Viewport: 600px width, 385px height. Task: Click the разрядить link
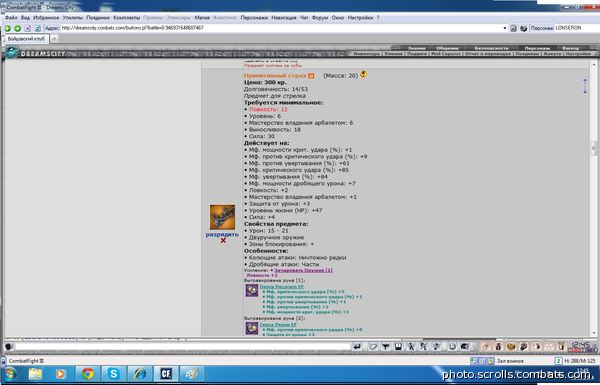[x=222, y=234]
